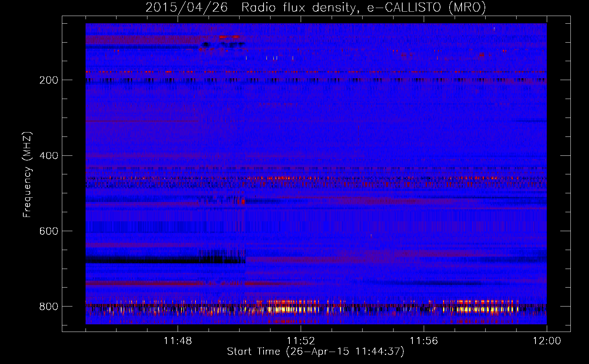This screenshot has width=589, height=364.
Task: Click the 200 frequency tick label
Action: tap(48, 80)
